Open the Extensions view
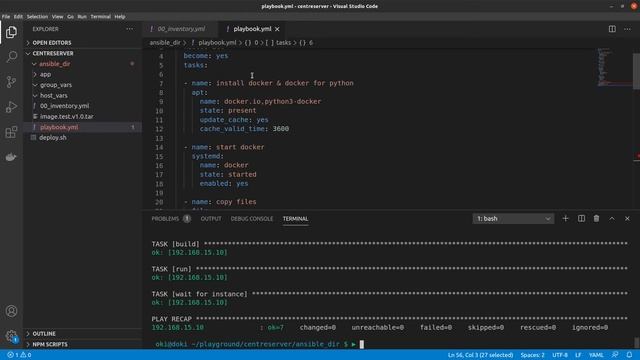 (x=11, y=132)
